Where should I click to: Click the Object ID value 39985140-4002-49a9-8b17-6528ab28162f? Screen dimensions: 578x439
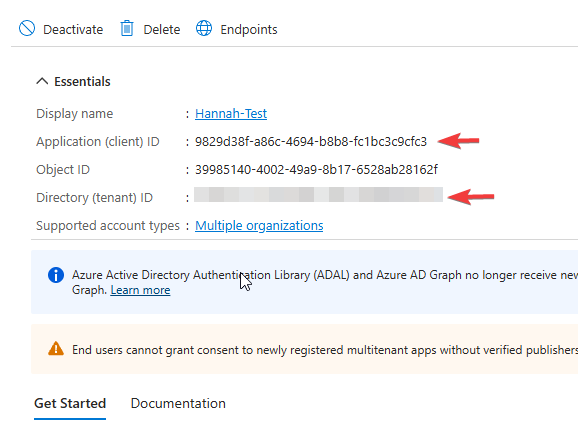pos(316,170)
